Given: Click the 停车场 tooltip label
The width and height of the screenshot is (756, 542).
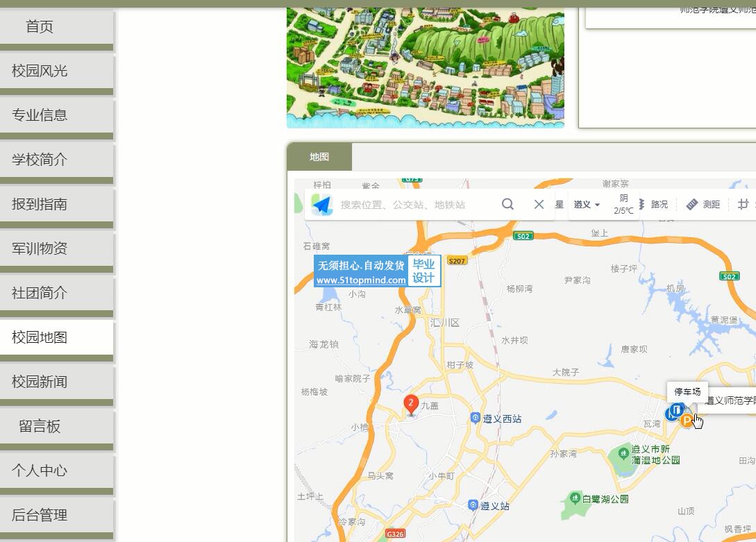Looking at the screenshot, I should (687, 391).
